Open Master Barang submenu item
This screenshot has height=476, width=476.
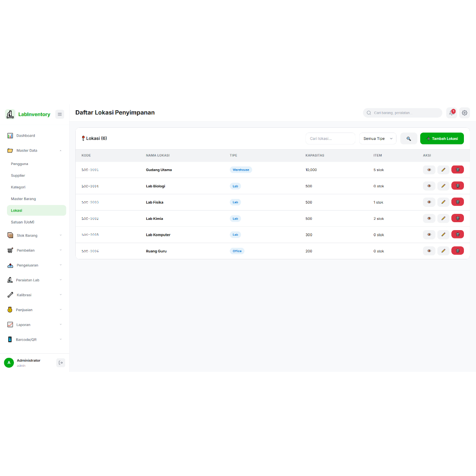point(36,199)
